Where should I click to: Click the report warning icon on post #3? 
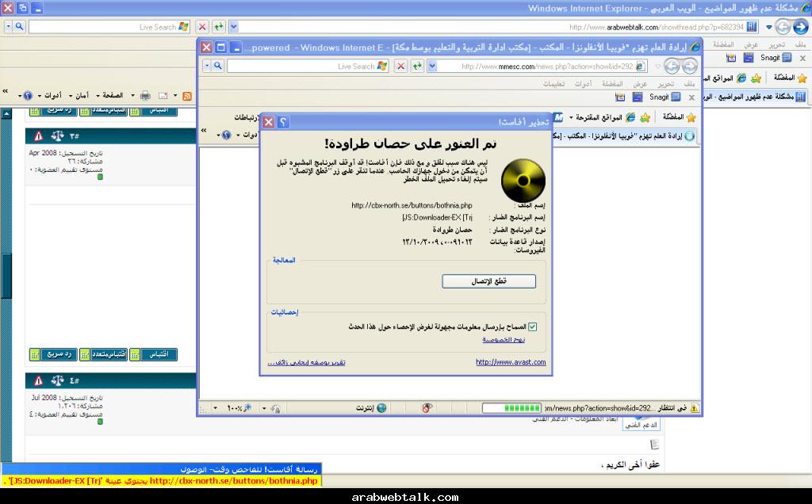38,136
